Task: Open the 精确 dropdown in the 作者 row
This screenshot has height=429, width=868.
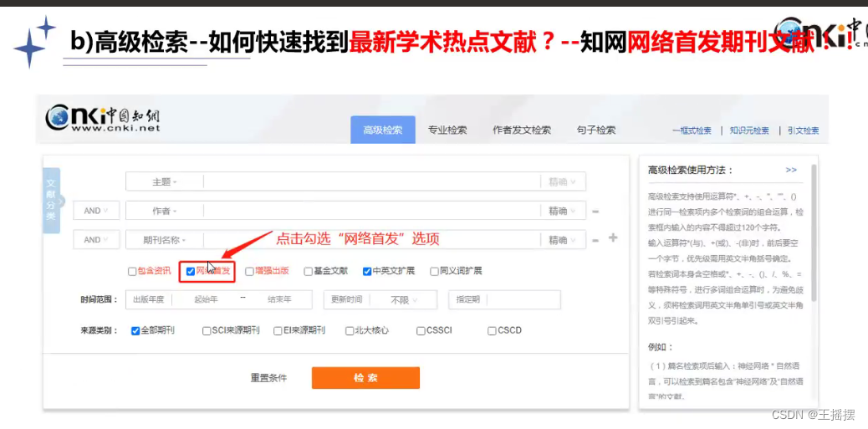Action: pos(563,211)
